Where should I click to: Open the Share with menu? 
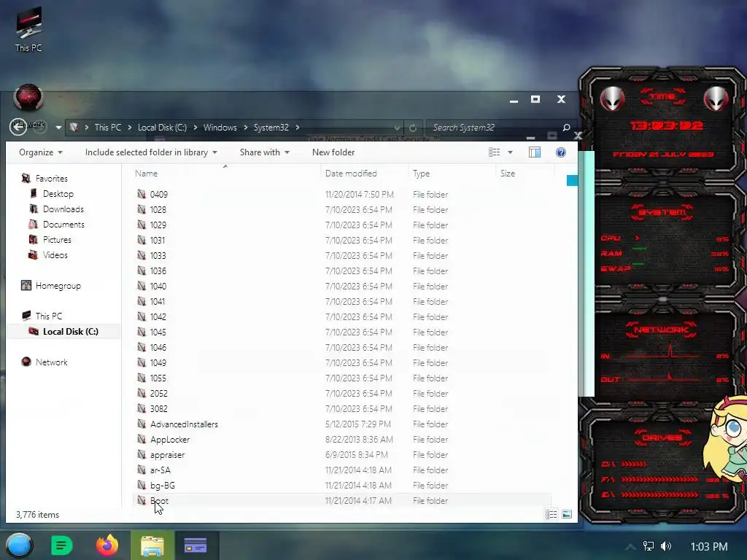[x=264, y=152]
